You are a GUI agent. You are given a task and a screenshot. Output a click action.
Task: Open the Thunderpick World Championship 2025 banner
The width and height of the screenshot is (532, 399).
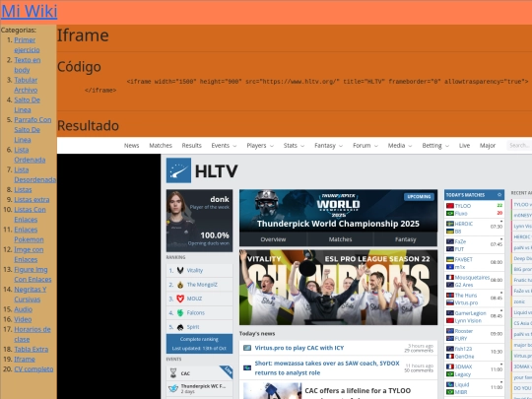[x=338, y=211]
